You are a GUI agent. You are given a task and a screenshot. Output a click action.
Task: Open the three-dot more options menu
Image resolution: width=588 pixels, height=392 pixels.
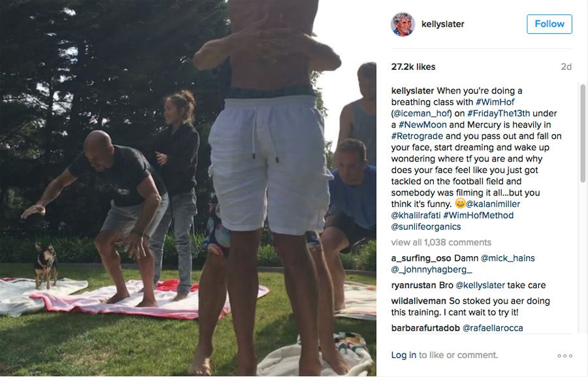click(564, 355)
